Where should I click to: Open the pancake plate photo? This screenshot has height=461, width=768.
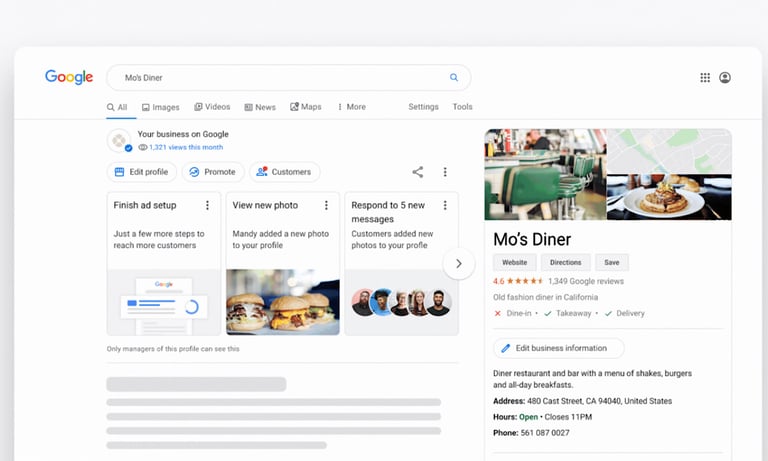(669, 197)
